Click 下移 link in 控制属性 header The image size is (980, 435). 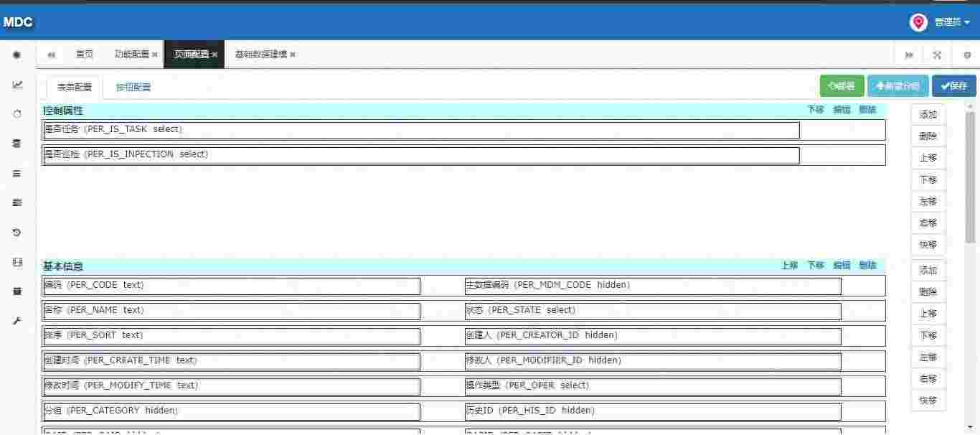816,110
